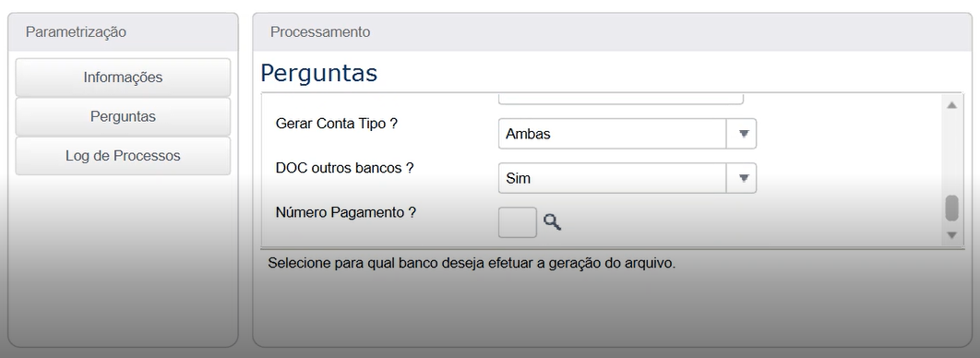Click the DOC outros bancos label
This screenshot has width=980, height=358.
click(x=344, y=168)
